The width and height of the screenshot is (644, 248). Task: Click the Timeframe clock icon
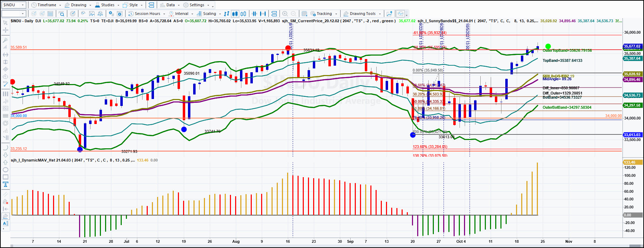(x=34, y=5)
